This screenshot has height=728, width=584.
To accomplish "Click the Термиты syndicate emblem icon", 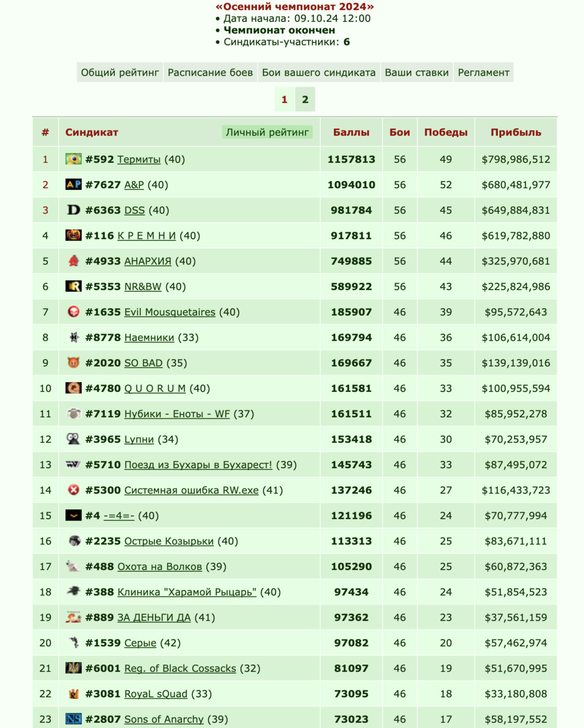I will pyautogui.click(x=73, y=159).
